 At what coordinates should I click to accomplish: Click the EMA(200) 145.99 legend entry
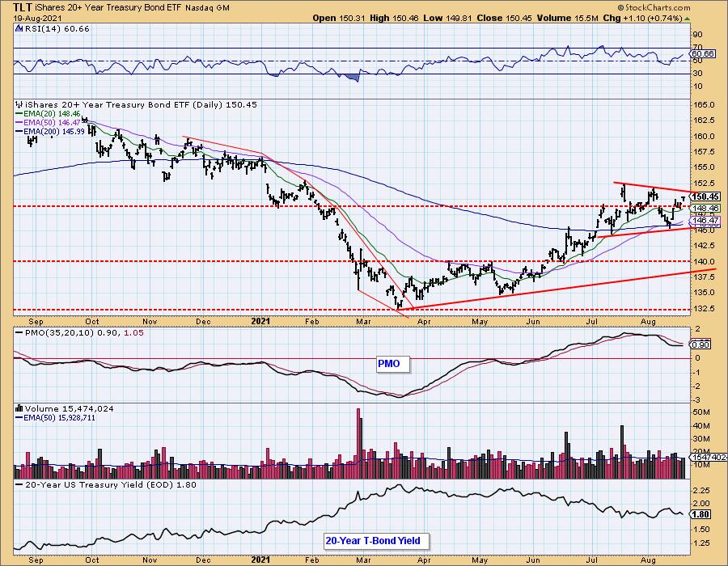click(50, 131)
